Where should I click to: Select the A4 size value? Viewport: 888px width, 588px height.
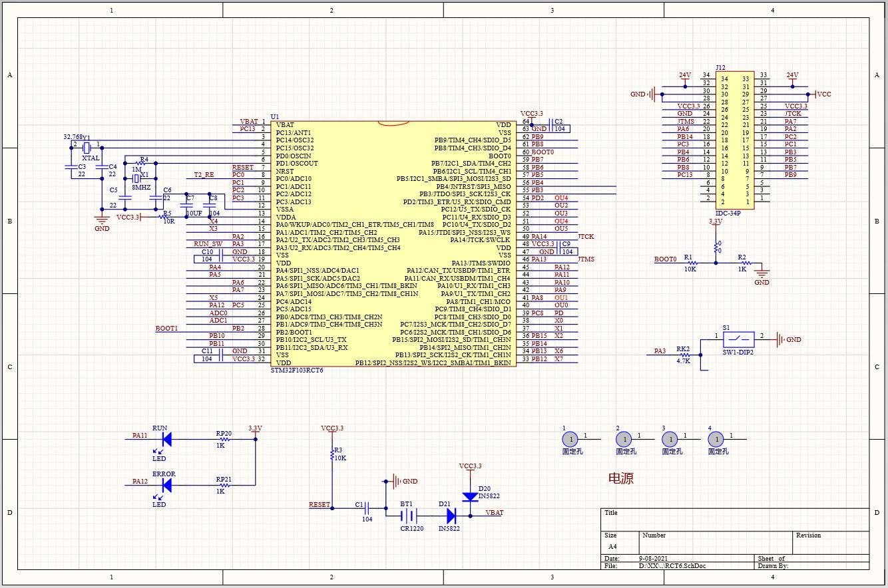point(612,546)
